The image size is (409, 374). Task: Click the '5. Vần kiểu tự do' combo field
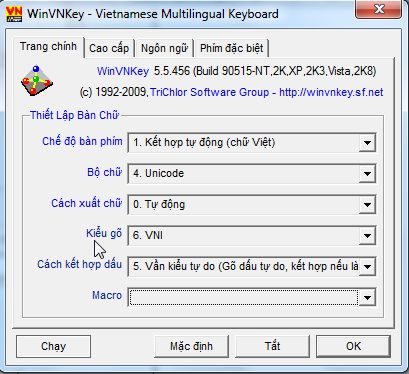(x=252, y=267)
